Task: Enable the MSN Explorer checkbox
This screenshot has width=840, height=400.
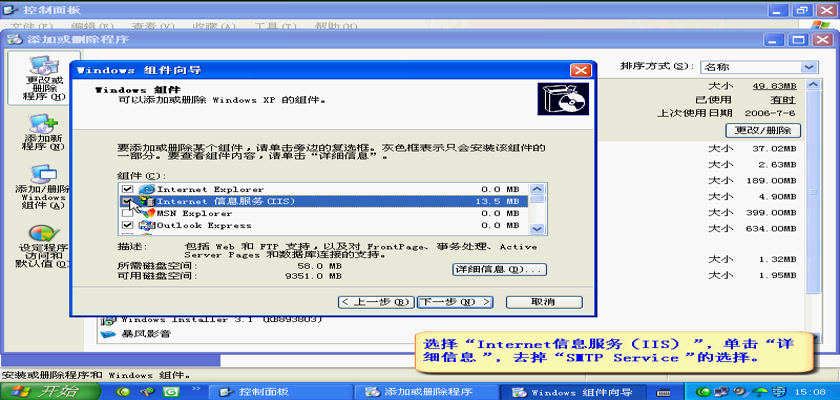Action: pos(128,213)
